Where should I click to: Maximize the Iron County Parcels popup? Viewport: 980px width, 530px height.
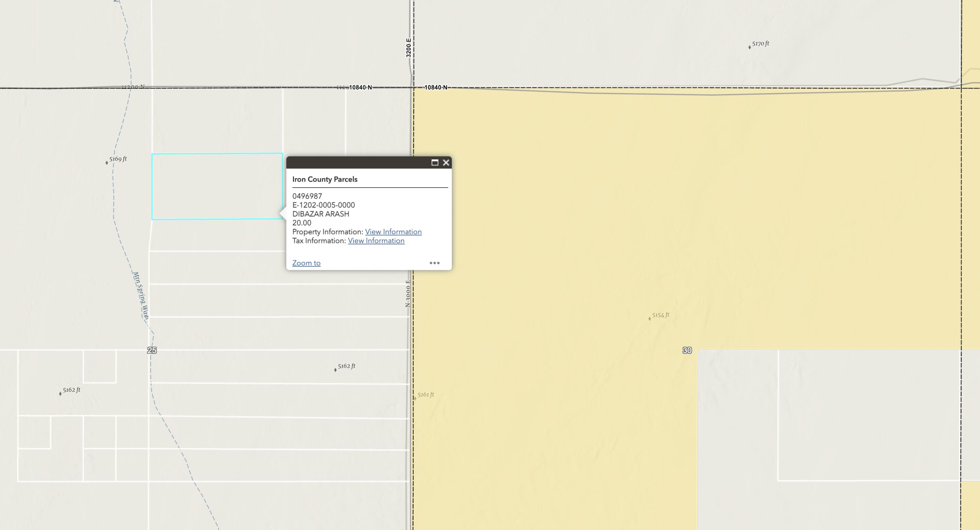click(435, 163)
